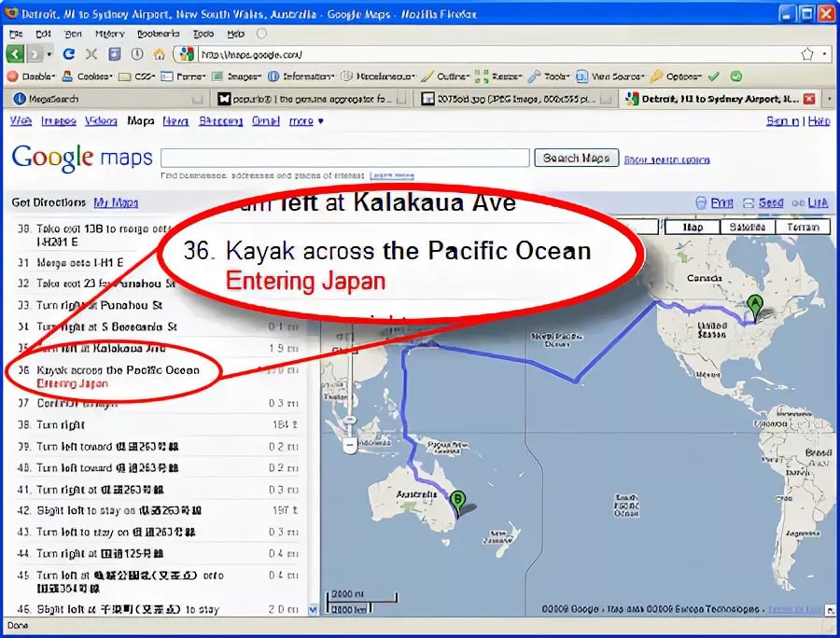Click directions list scroll-down arrow

coord(314,609)
